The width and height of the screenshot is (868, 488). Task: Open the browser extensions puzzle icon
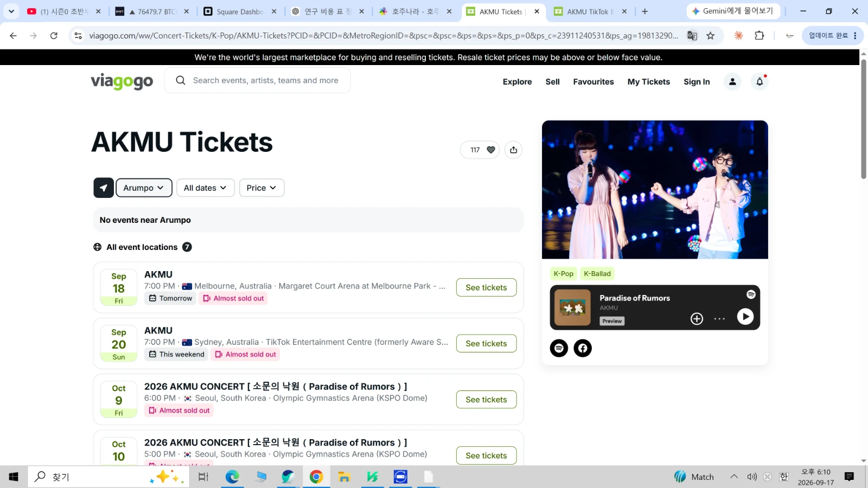click(759, 36)
